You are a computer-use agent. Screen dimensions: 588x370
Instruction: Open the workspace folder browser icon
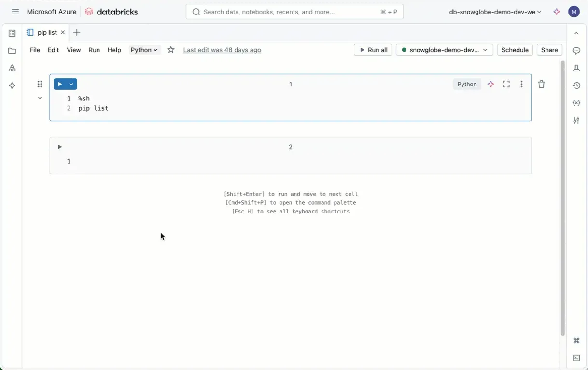point(12,51)
